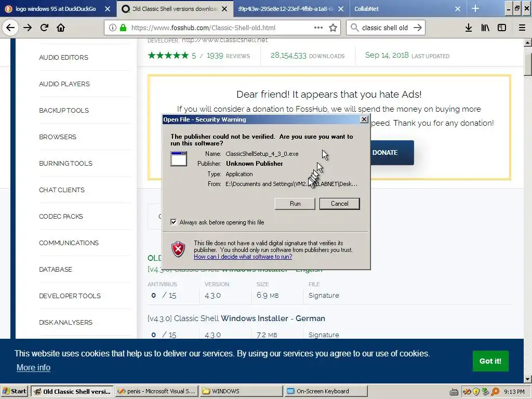Close the CollabNet tab
Image resolution: width=532 pixels, height=399 pixels.
[457, 9]
